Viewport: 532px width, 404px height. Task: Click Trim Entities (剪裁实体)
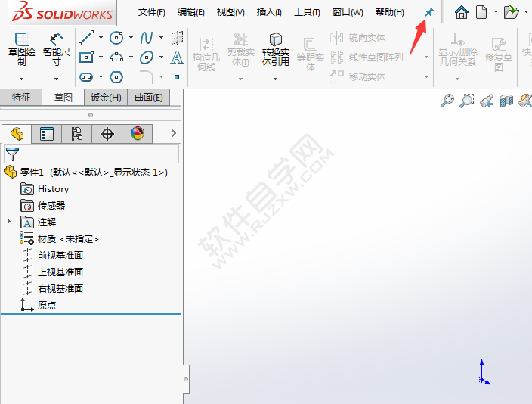[x=241, y=50]
